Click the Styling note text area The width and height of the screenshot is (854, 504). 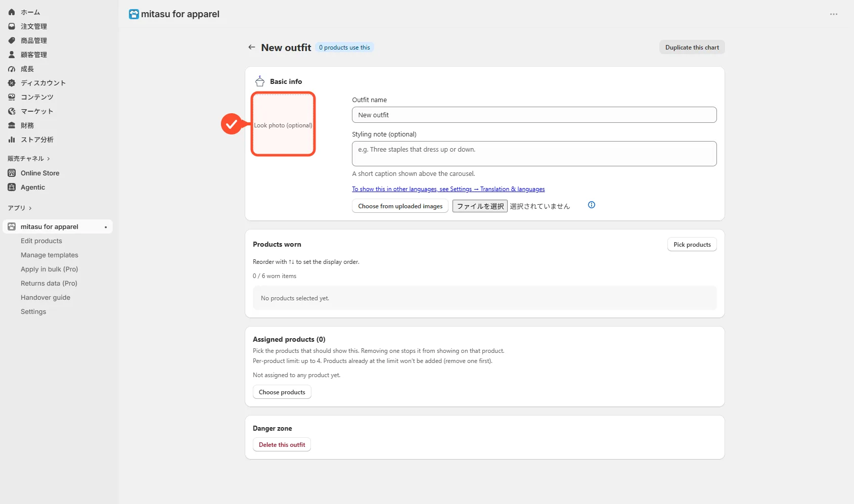534,154
